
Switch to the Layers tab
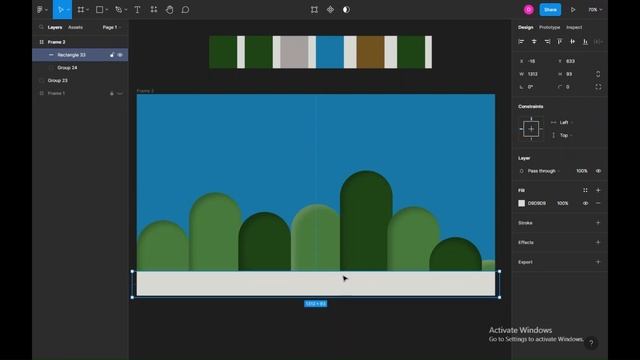[55, 27]
